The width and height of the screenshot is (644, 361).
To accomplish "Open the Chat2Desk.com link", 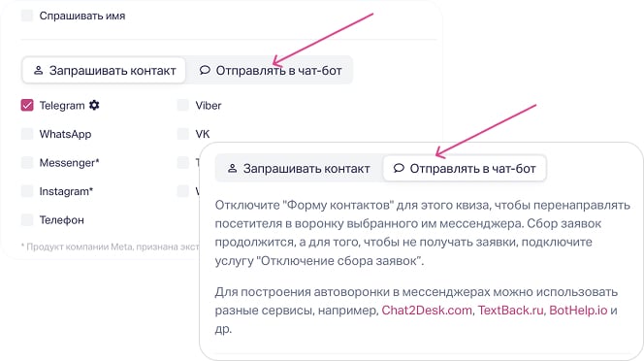I will click(427, 310).
